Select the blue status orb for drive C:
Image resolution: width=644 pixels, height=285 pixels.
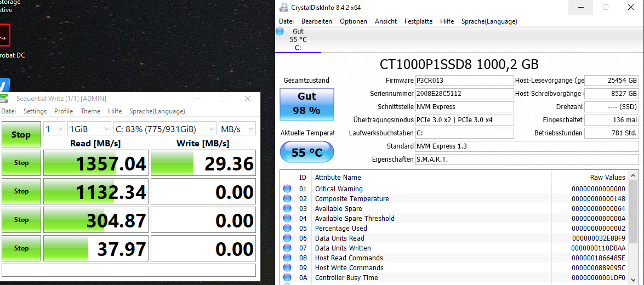click(280, 32)
